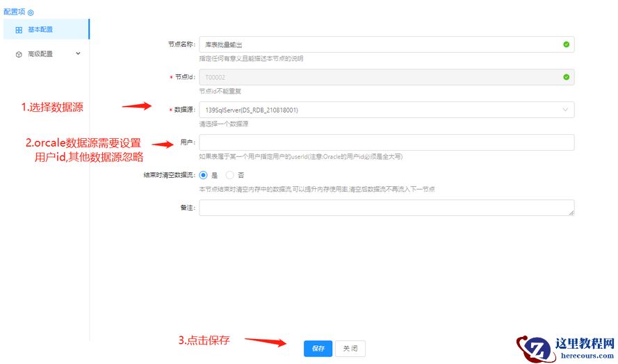Click the target icon next to 配置项
The height and width of the screenshot is (364, 618).
(x=31, y=13)
